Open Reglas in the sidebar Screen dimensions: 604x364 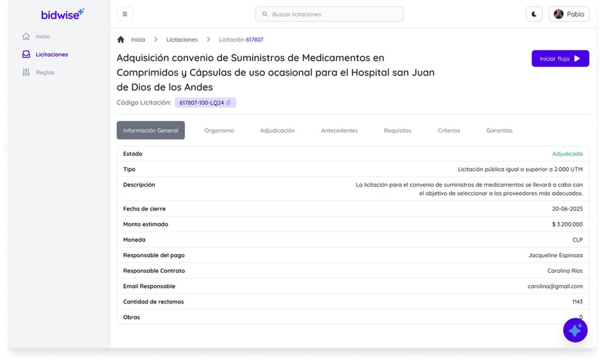(45, 72)
